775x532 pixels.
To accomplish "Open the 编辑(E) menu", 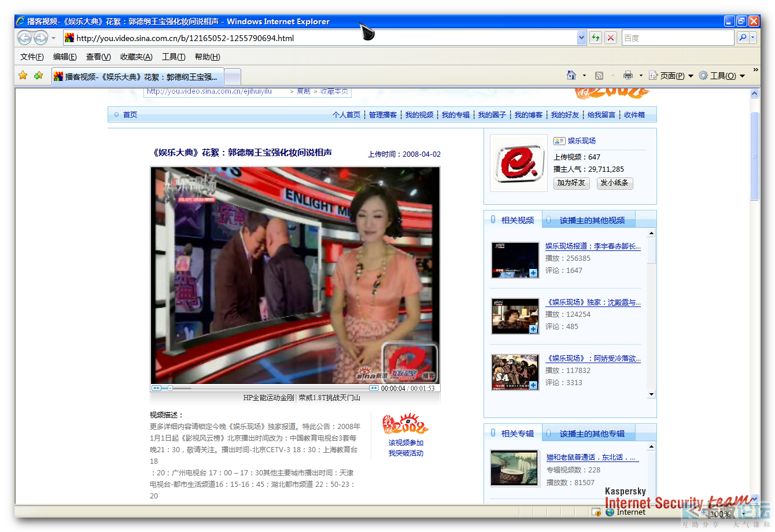I will pyautogui.click(x=65, y=57).
